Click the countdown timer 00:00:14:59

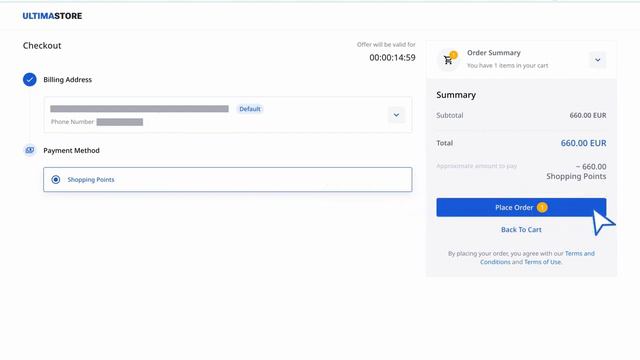tap(392, 58)
